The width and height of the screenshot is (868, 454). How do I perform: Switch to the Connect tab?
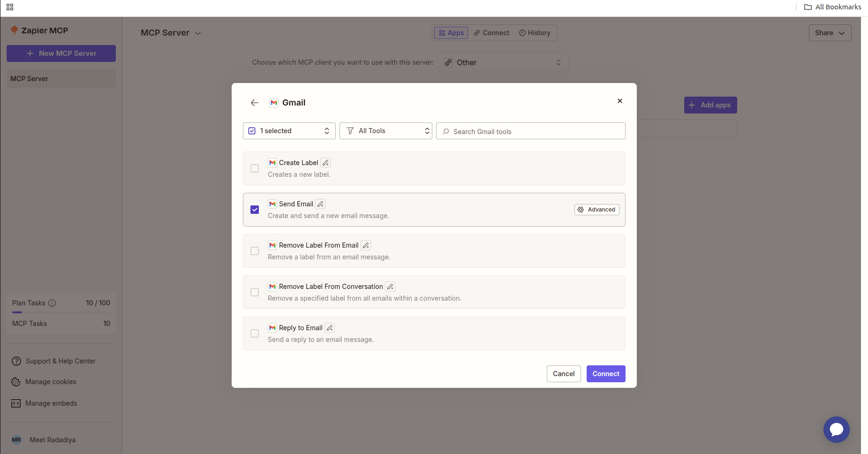(x=491, y=33)
